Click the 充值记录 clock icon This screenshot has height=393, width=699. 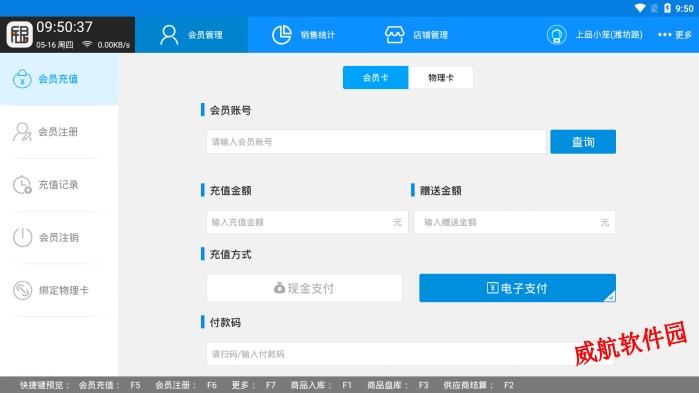coord(22,184)
